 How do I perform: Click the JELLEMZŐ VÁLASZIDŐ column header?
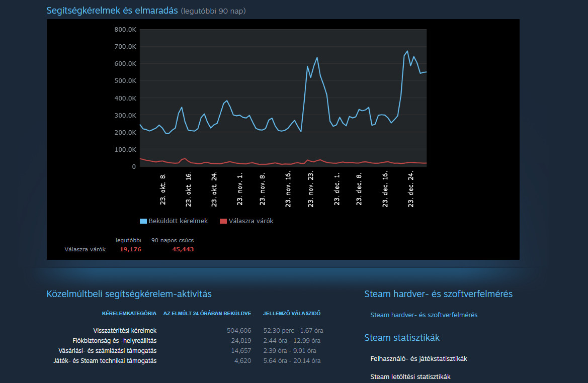292,314
